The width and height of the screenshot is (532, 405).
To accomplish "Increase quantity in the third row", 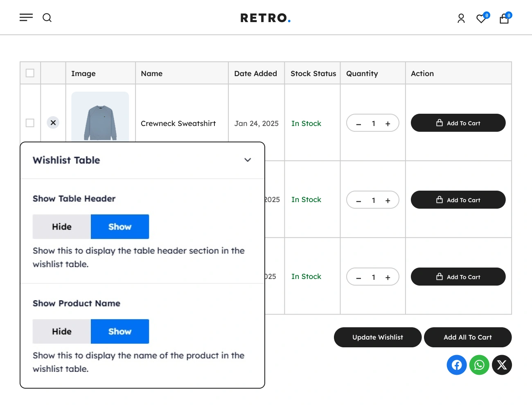I will (x=388, y=277).
